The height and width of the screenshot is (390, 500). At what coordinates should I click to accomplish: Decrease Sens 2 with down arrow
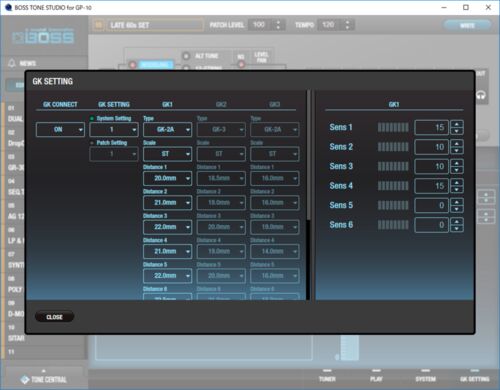[x=457, y=151]
